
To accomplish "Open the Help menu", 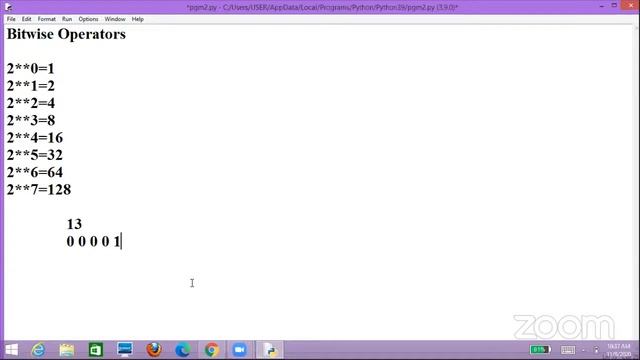I will tap(138, 19).
